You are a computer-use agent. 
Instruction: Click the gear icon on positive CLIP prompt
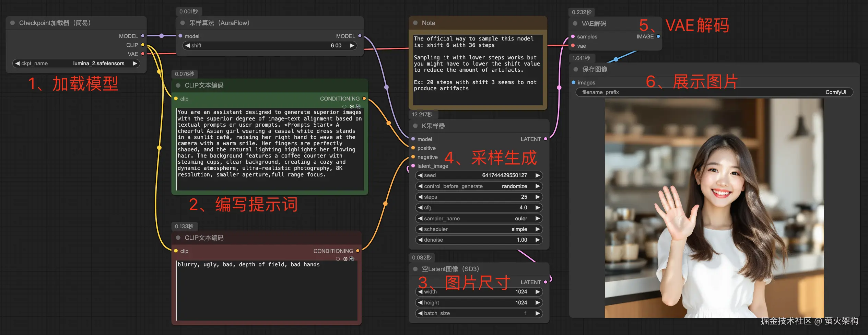click(x=352, y=106)
